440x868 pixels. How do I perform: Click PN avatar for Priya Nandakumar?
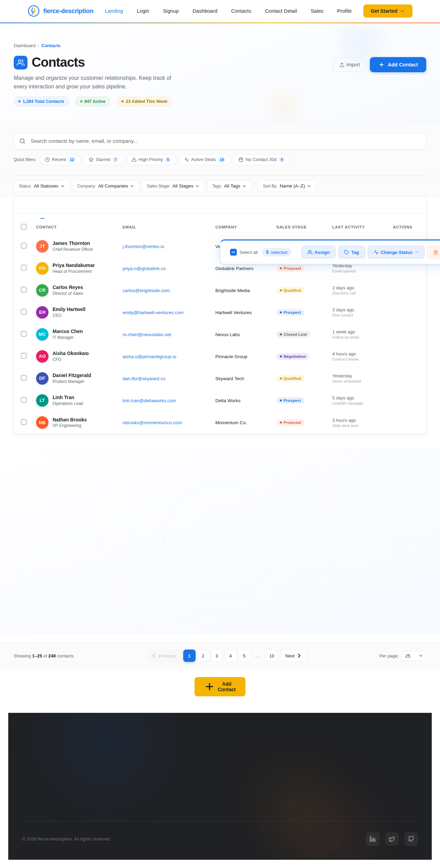(42, 268)
